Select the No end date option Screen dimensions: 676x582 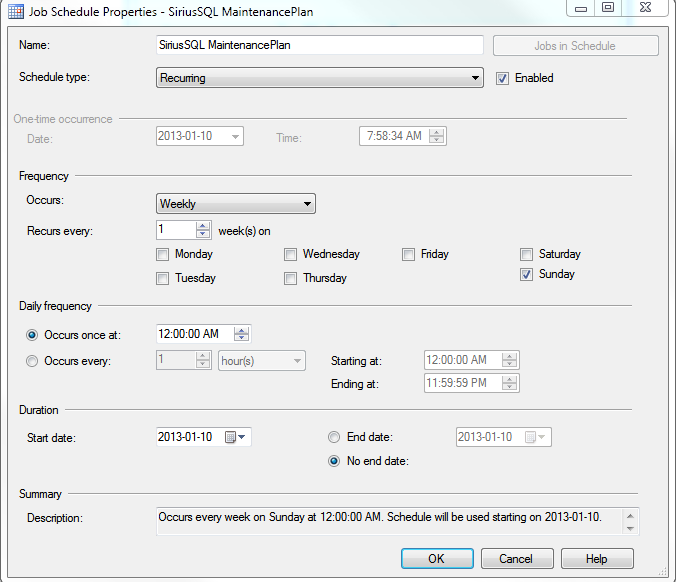334,461
